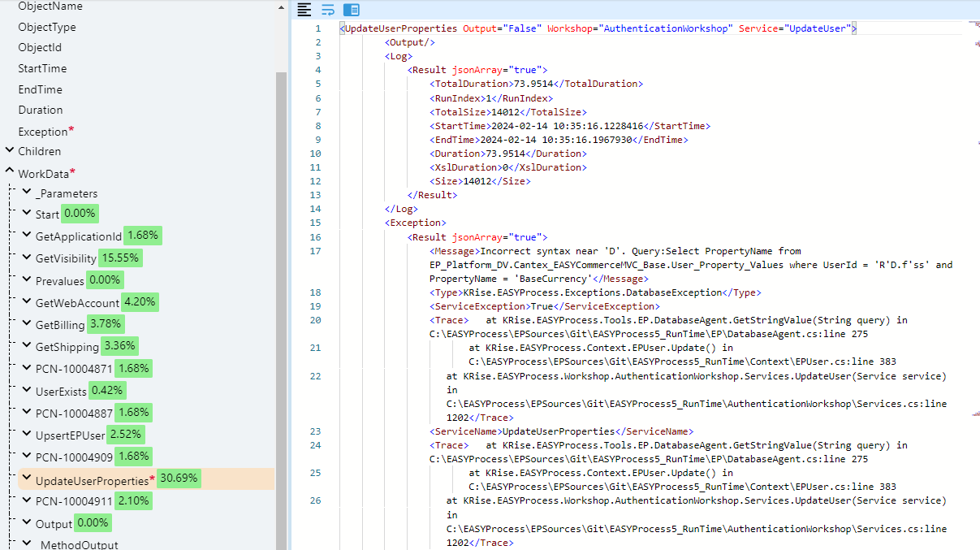Expand the UpsertEPUser chevron

(27, 435)
